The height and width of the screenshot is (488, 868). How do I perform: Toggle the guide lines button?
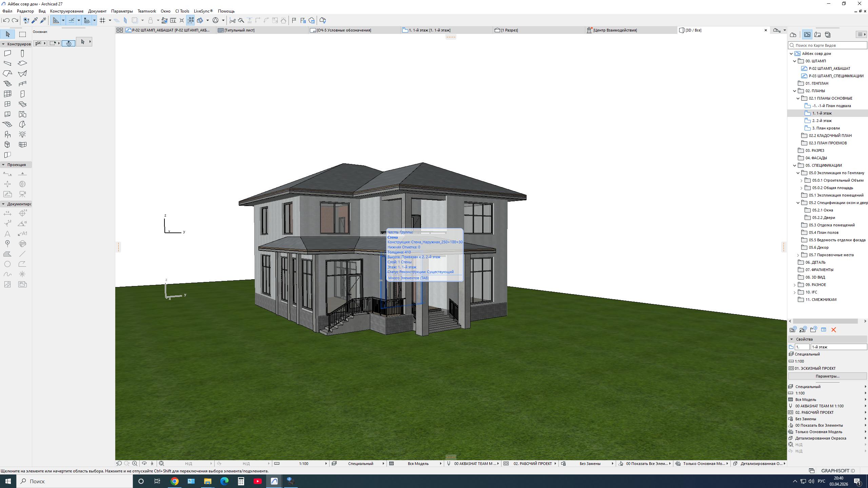coord(56,20)
